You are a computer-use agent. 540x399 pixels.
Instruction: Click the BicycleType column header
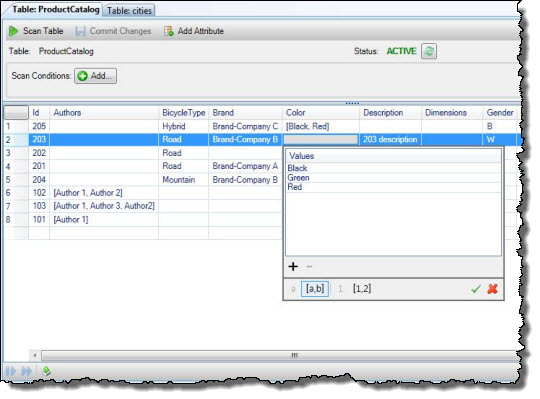[184, 113]
